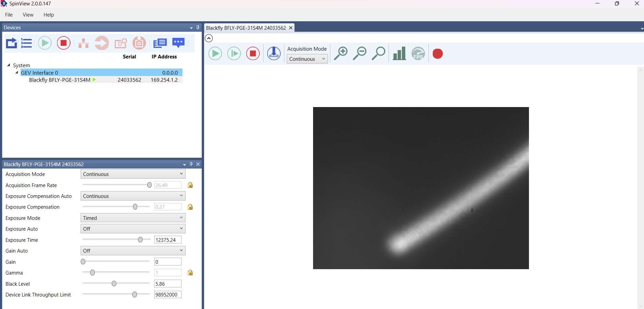
Task: Start recording with the red circle button
Action: click(x=438, y=54)
